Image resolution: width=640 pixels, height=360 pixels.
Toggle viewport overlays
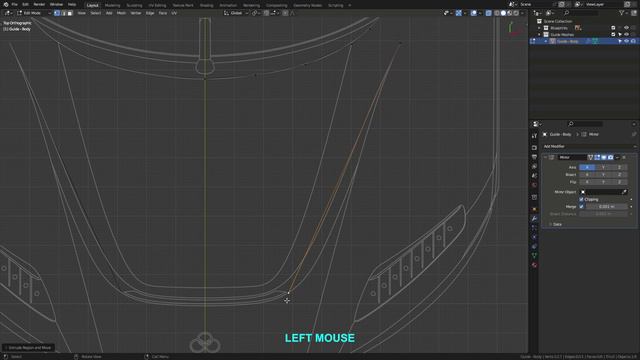point(473,13)
